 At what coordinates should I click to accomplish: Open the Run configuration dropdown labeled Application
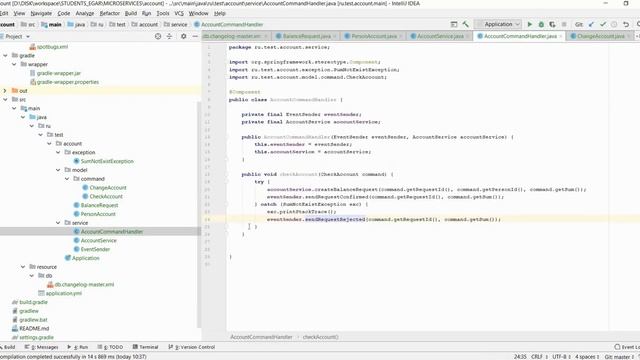pos(499,24)
